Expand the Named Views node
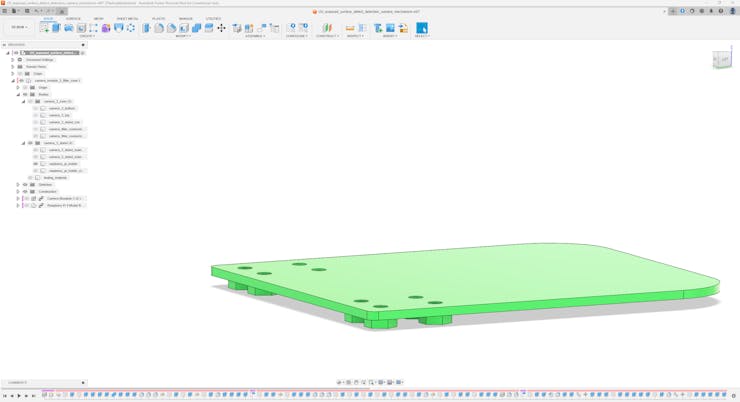The width and height of the screenshot is (740, 402). click(13, 67)
